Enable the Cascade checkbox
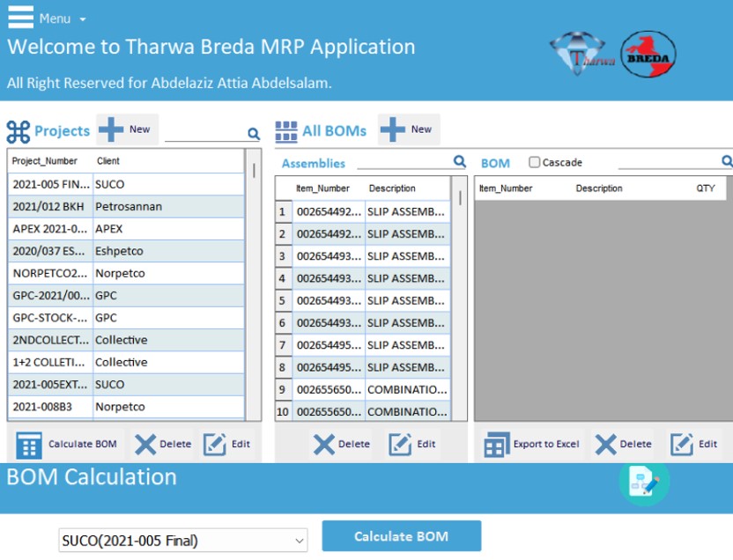This screenshot has width=733, height=560. (534, 162)
